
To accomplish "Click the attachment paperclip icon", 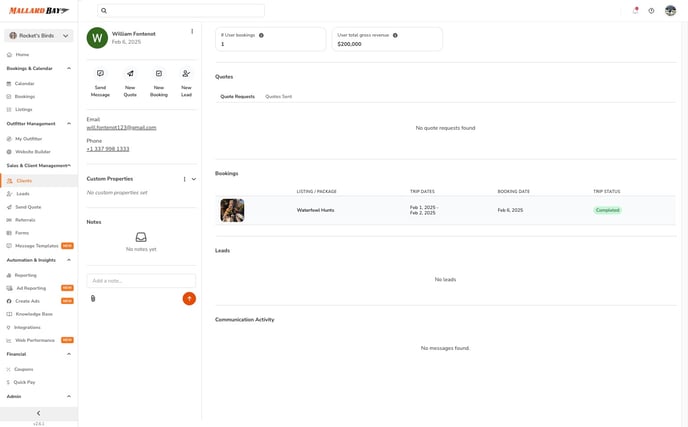I will [93, 298].
